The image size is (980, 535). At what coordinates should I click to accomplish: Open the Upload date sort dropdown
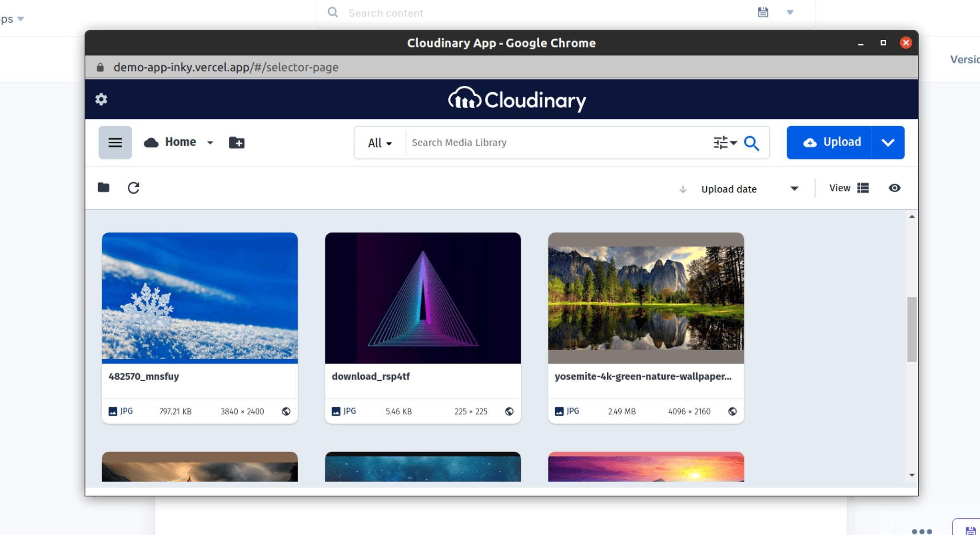[750, 189]
